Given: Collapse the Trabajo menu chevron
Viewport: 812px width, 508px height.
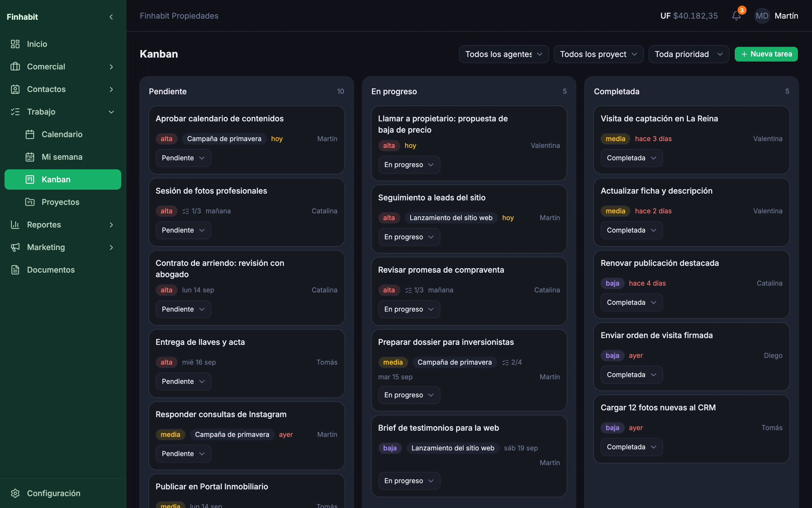Looking at the screenshot, I should [x=111, y=111].
